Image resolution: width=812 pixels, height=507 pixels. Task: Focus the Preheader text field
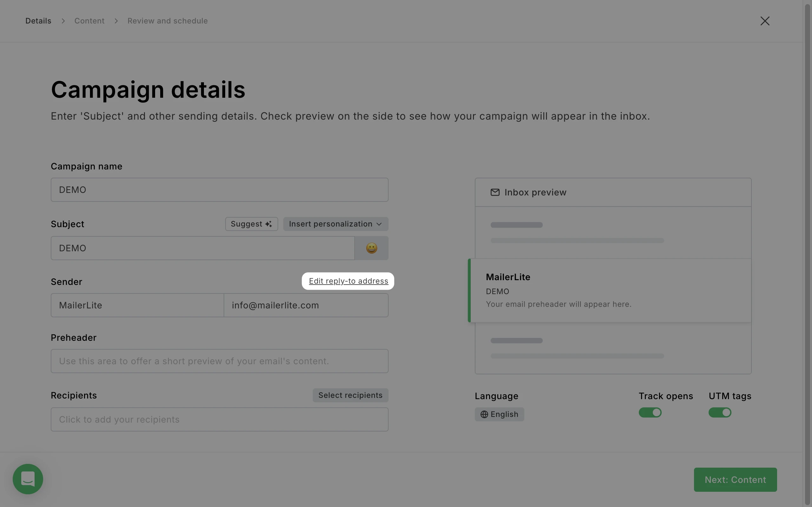pos(219,361)
